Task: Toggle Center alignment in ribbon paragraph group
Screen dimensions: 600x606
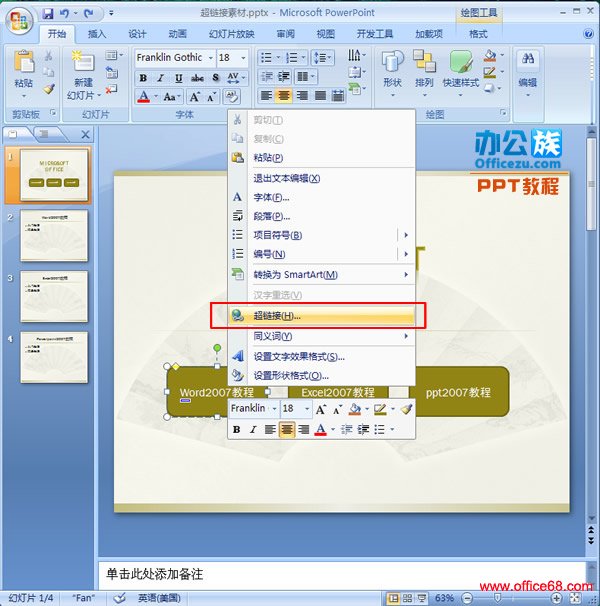Action: click(284, 95)
